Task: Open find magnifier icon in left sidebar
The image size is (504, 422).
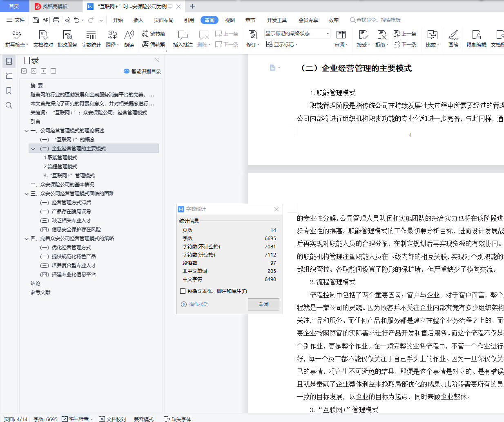Action: tap(9, 105)
